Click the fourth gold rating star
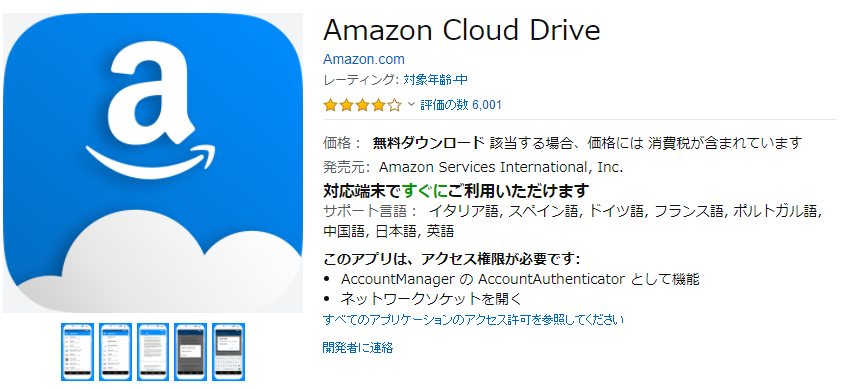This screenshot has width=843, height=389. tap(378, 105)
